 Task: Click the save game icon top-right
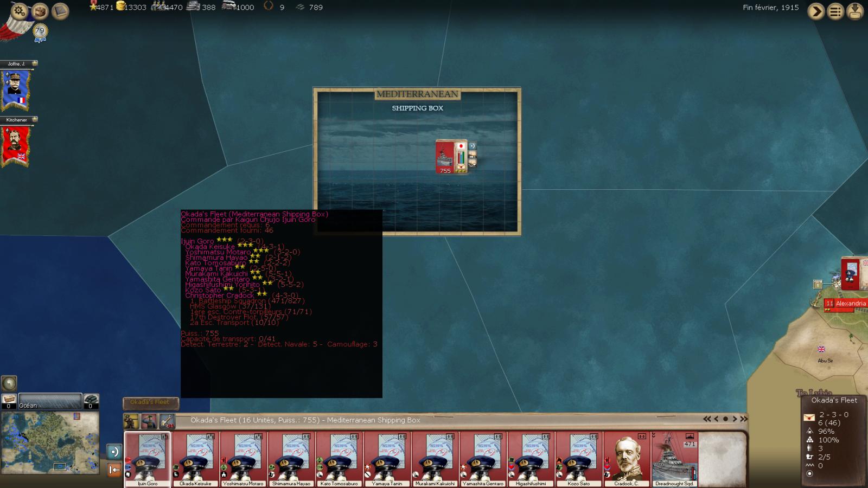(x=855, y=11)
